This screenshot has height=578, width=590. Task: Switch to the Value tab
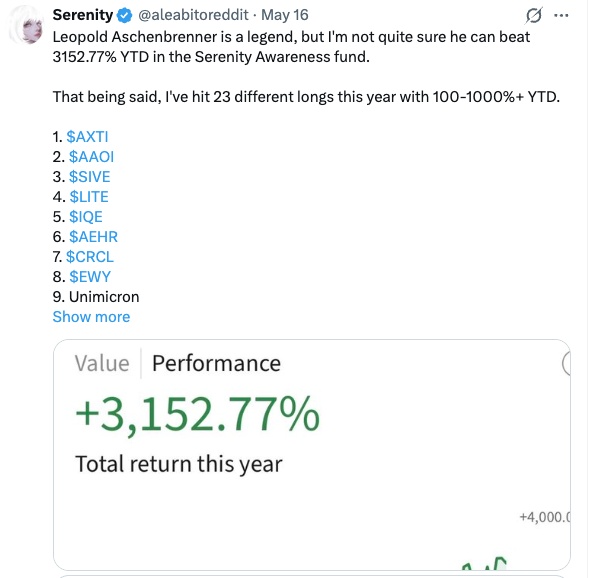(102, 363)
